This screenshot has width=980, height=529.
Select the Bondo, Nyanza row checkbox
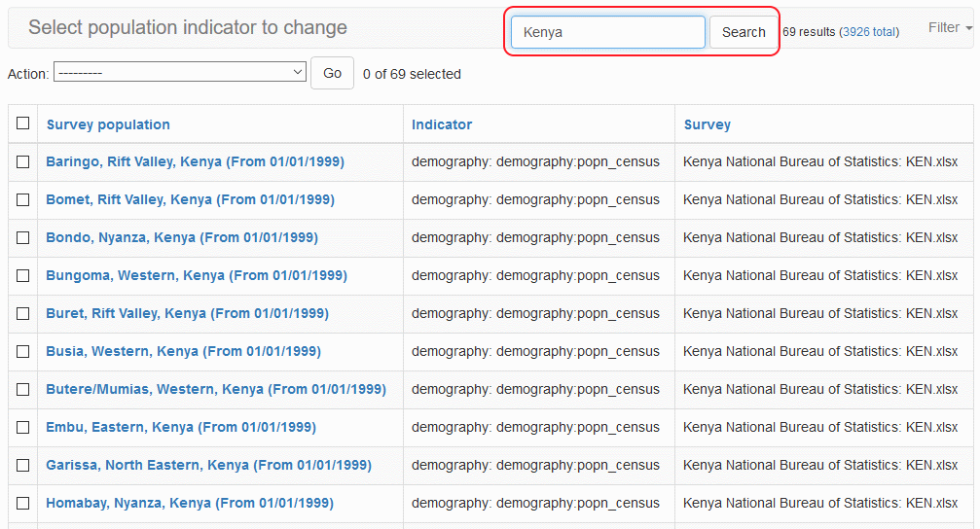pyautogui.click(x=22, y=238)
